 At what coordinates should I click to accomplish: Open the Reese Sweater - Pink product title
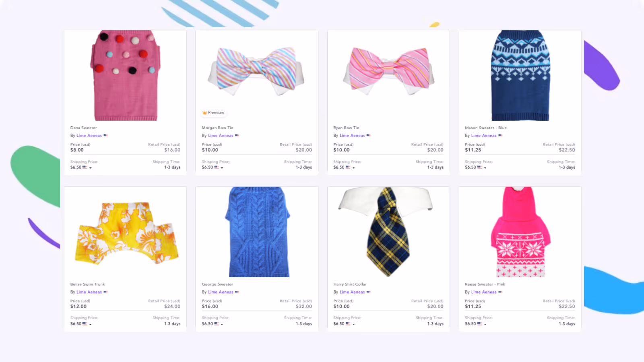(x=485, y=284)
